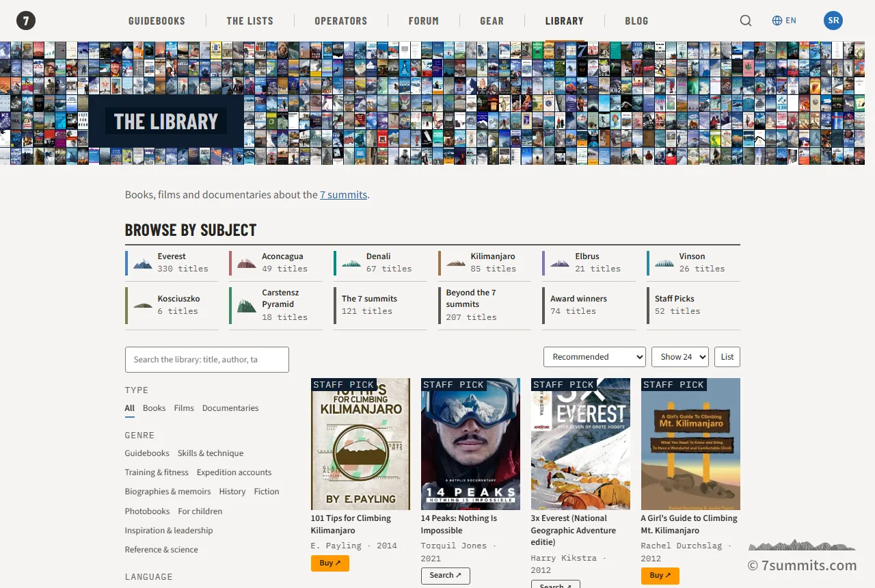875x588 pixels.
Task: Open The Lists menu
Action: click(x=250, y=21)
